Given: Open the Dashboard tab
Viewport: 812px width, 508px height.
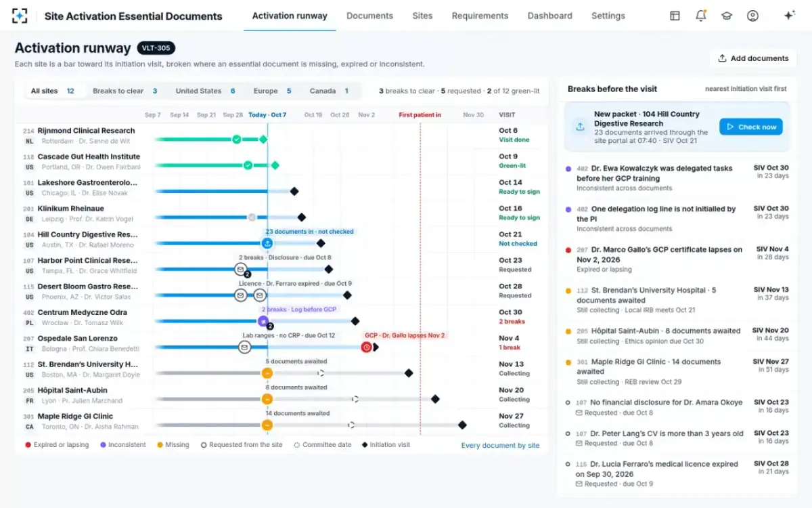Looking at the screenshot, I should 549,16.
